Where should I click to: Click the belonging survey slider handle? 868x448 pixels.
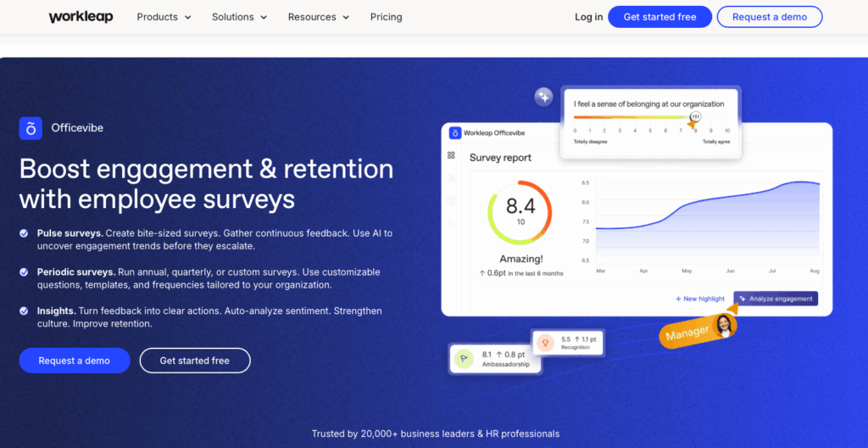point(695,117)
